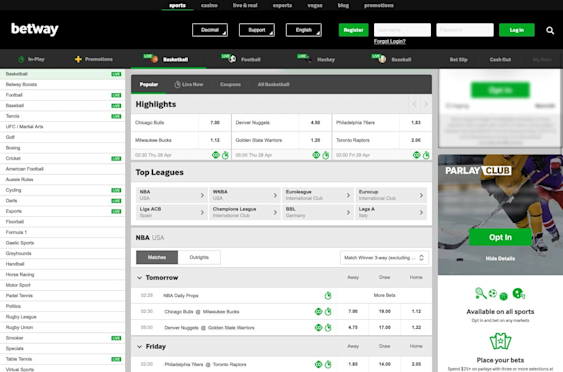Screen dimensions: 563x372
Task: Select the live Hockey stick icon
Action: pyautogui.click(x=308, y=59)
